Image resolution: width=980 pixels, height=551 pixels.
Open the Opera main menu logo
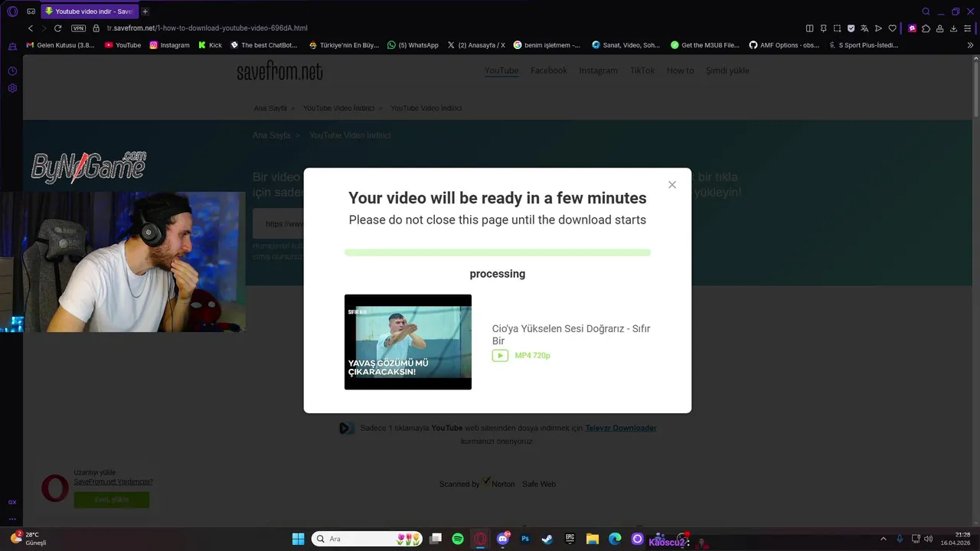click(x=14, y=11)
